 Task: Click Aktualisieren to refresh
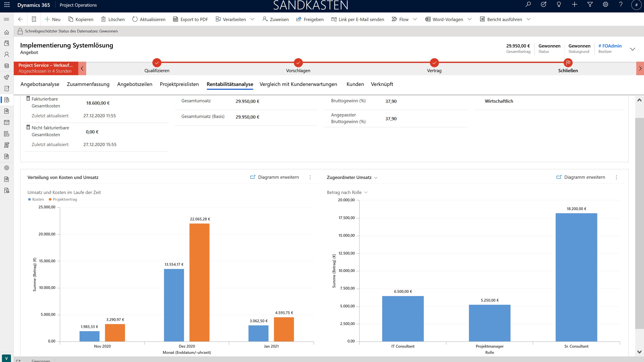(x=149, y=19)
